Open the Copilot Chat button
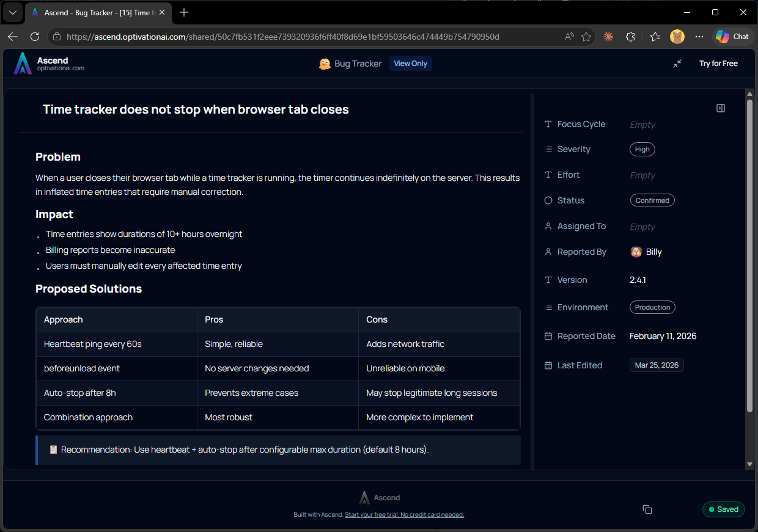Image resolution: width=758 pixels, height=532 pixels. [732, 37]
